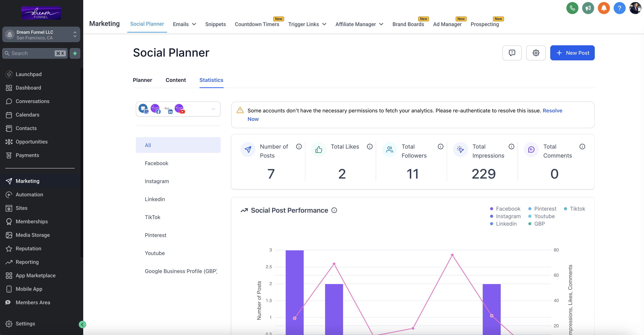Open the orange notifications bell
Viewport: 644px width, 335px height.
[604, 8]
